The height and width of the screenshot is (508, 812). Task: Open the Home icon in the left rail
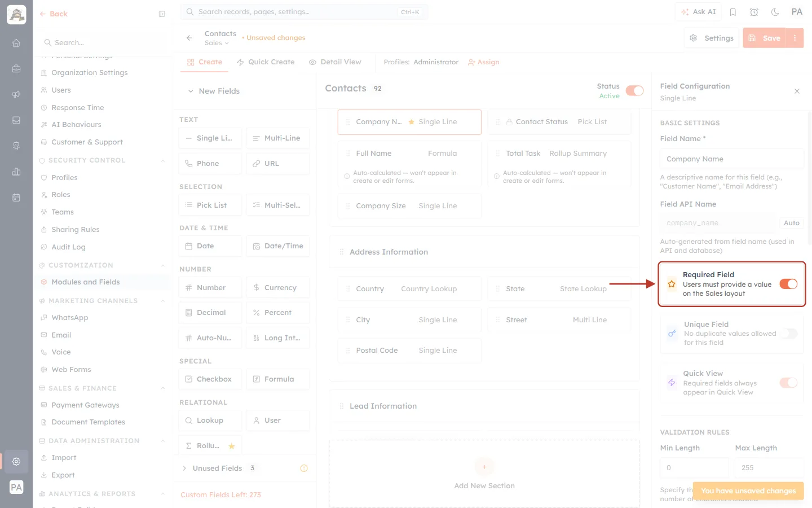pyautogui.click(x=16, y=43)
